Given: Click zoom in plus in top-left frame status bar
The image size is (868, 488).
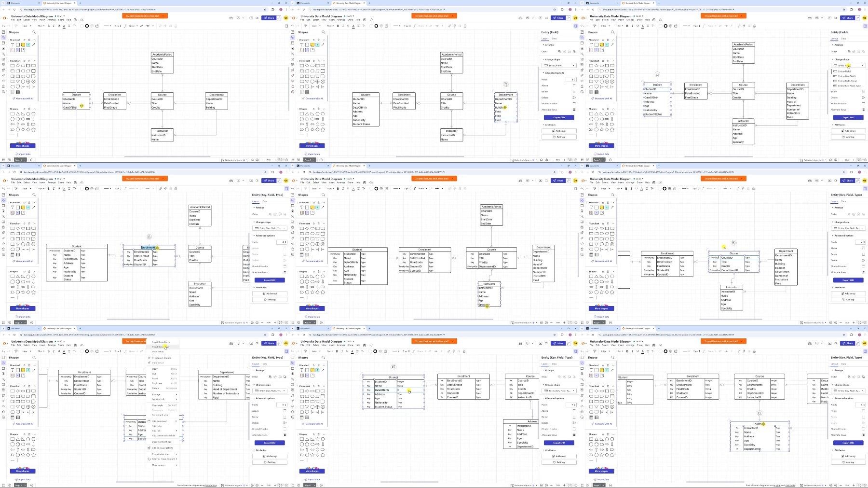Looking at the screenshot, I should click(275, 160).
